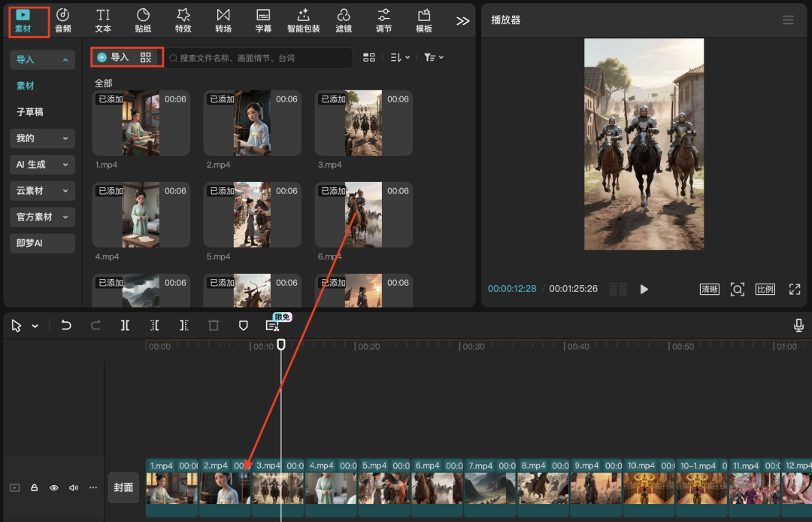This screenshot has width=812, height=522.
Task: Switch to the 字幕 subtitles tab
Action: (263, 20)
